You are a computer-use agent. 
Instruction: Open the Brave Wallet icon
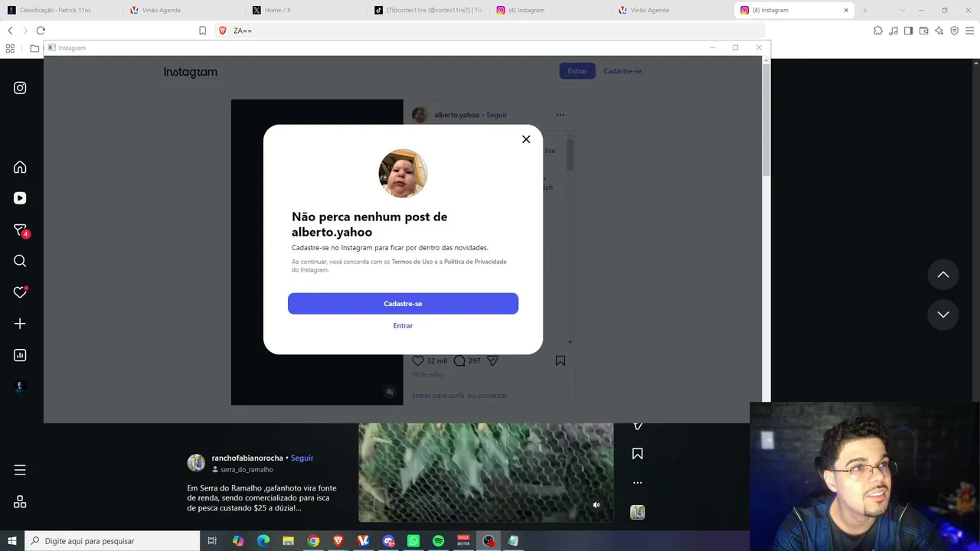pos(923,31)
